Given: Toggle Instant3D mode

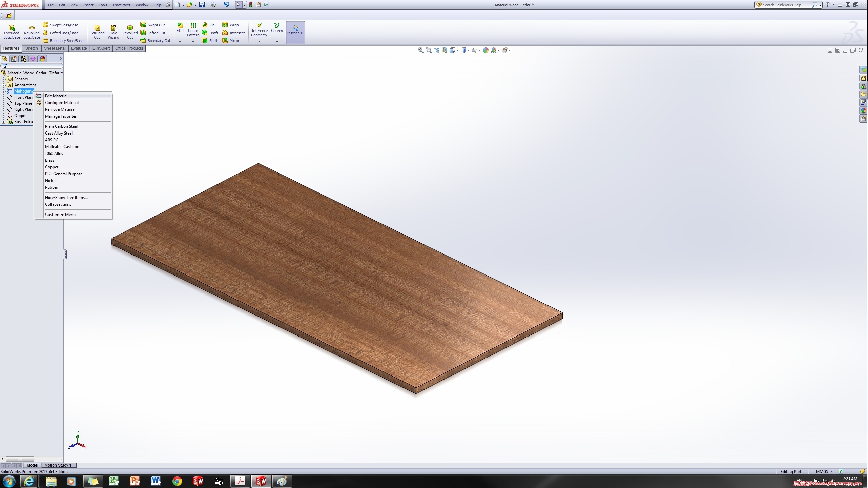Looking at the screenshot, I should coord(295,33).
